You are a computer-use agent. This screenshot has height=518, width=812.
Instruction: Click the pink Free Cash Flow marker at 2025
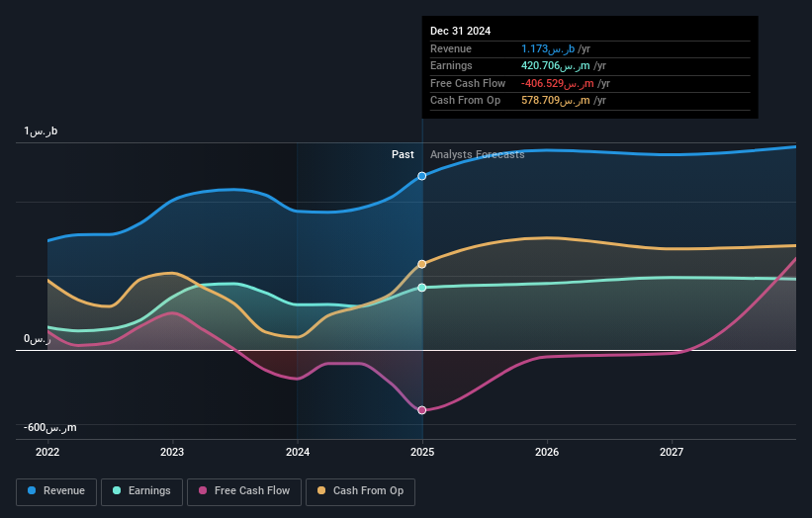422,410
